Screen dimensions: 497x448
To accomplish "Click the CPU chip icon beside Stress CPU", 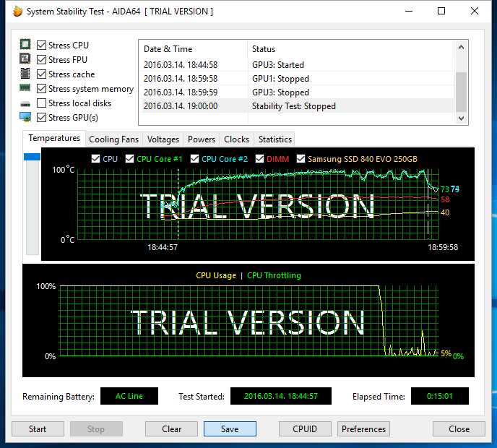I will (x=25, y=44).
